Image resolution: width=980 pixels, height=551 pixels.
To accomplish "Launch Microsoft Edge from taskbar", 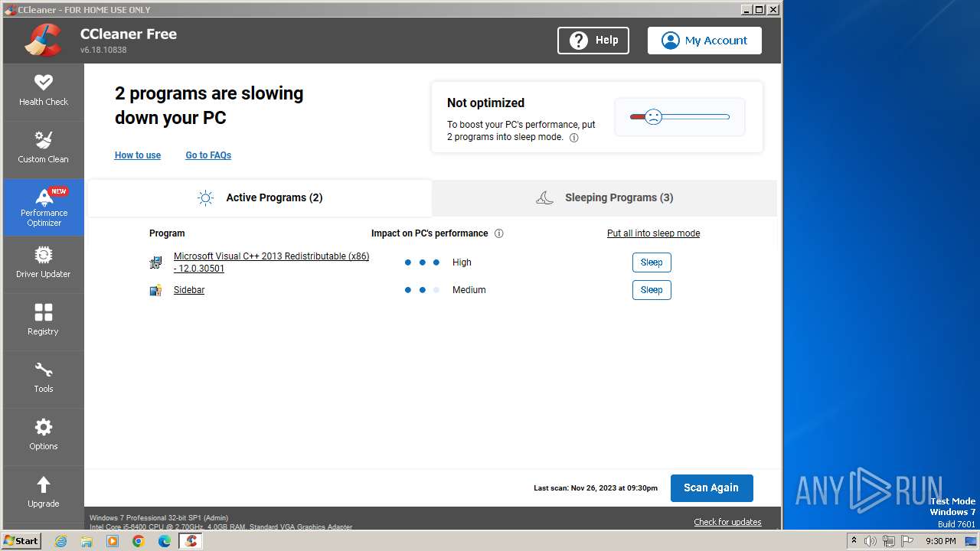I will tap(165, 541).
